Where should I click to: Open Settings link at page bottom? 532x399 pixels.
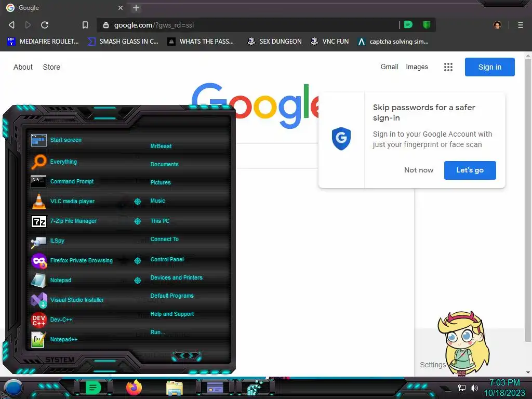(433, 365)
